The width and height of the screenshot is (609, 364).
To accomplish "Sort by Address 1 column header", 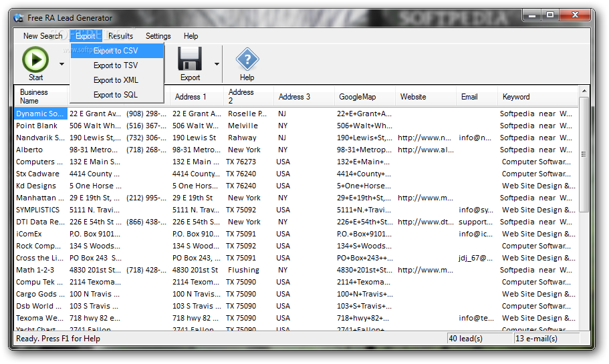I will pos(197,97).
